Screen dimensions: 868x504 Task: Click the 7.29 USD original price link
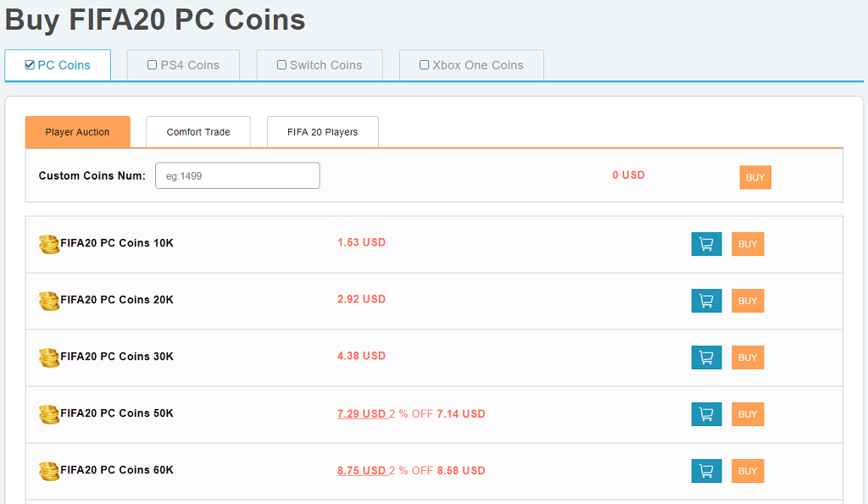362,414
